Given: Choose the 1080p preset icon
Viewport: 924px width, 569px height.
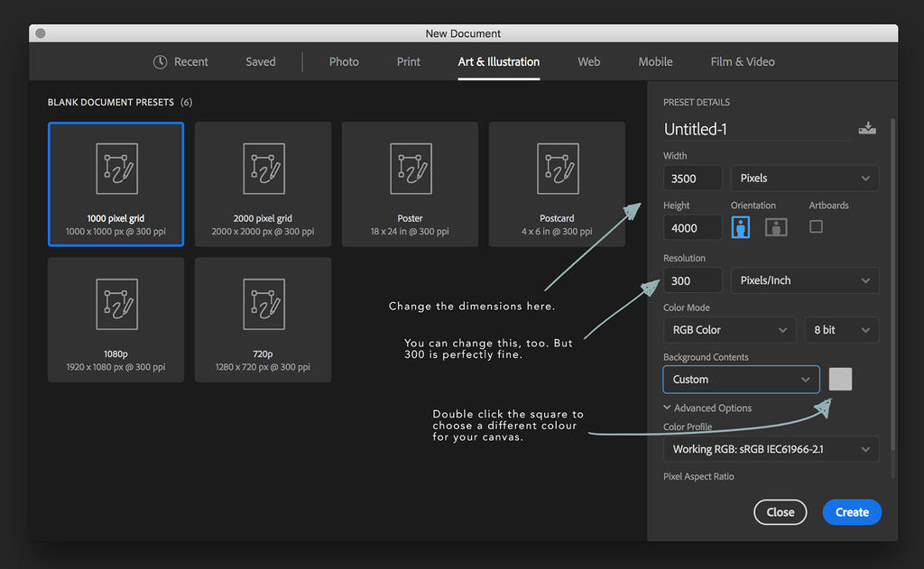Looking at the screenshot, I should click(116, 304).
